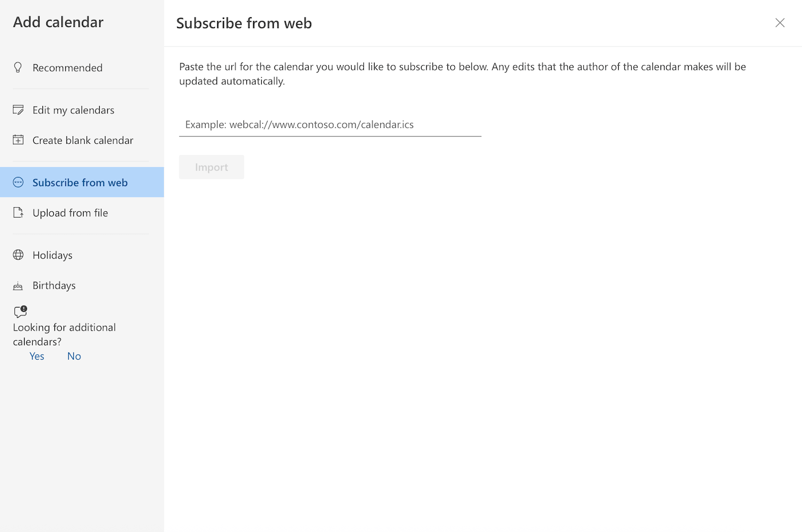Open the Recommended section
The height and width of the screenshot is (532, 802).
tap(68, 67)
